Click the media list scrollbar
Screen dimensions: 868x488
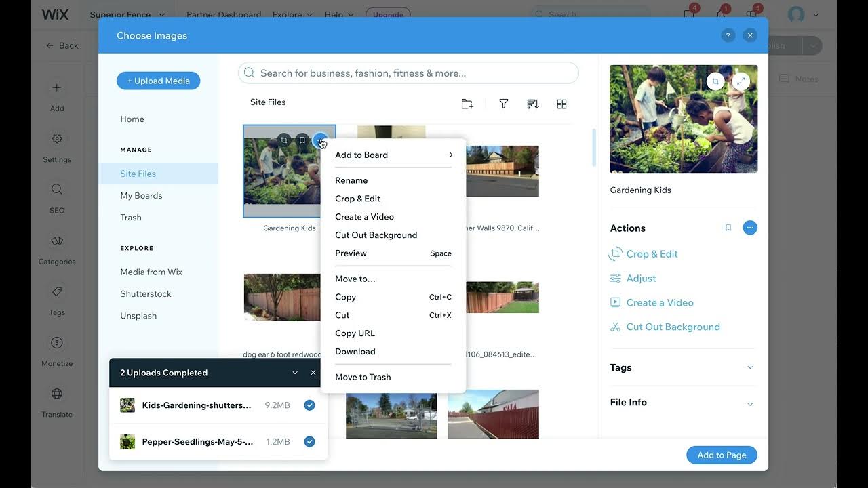[594, 148]
